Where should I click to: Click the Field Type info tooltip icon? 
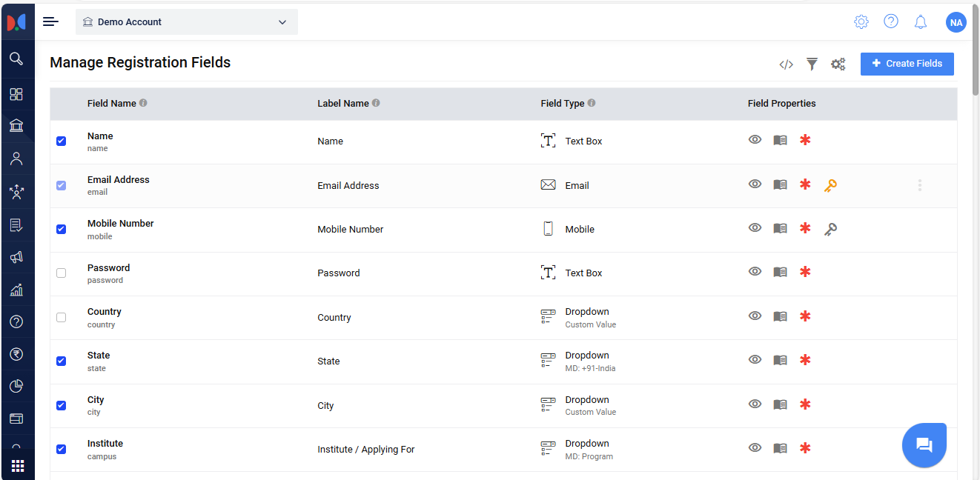[x=592, y=103]
